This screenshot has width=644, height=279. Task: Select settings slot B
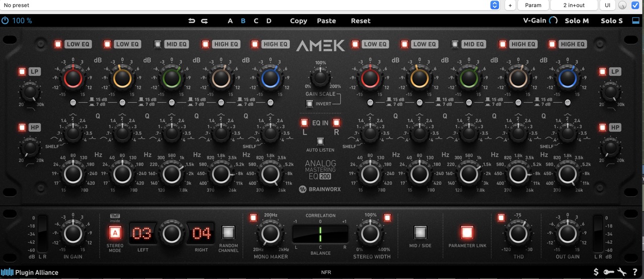(x=244, y=21)
